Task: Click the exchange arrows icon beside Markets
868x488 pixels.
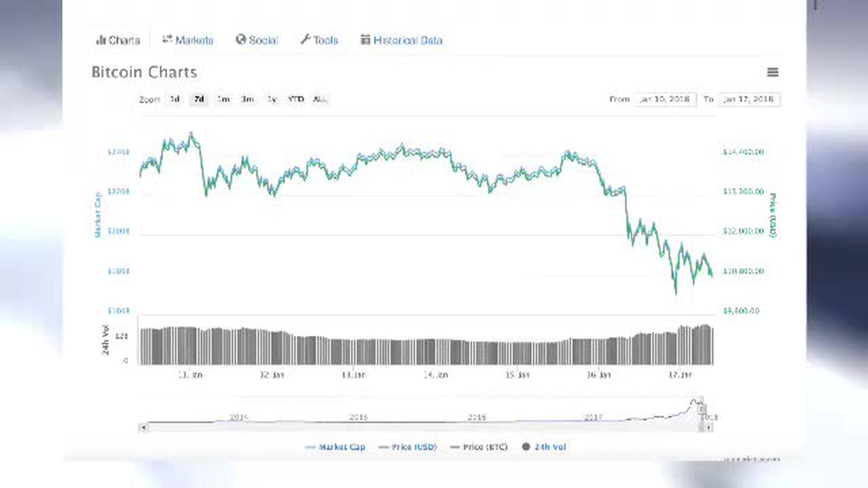Action: (167, 39)
